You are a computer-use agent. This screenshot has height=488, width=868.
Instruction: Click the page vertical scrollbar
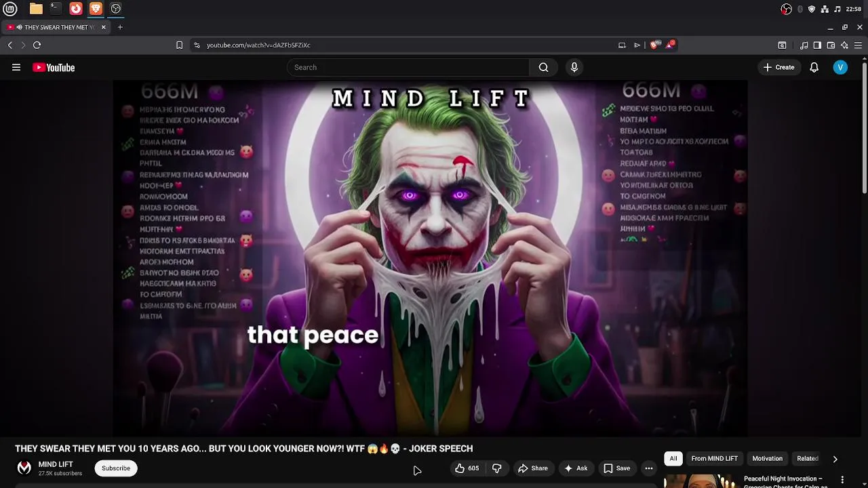pyautogui.click(x=865, y=127)
